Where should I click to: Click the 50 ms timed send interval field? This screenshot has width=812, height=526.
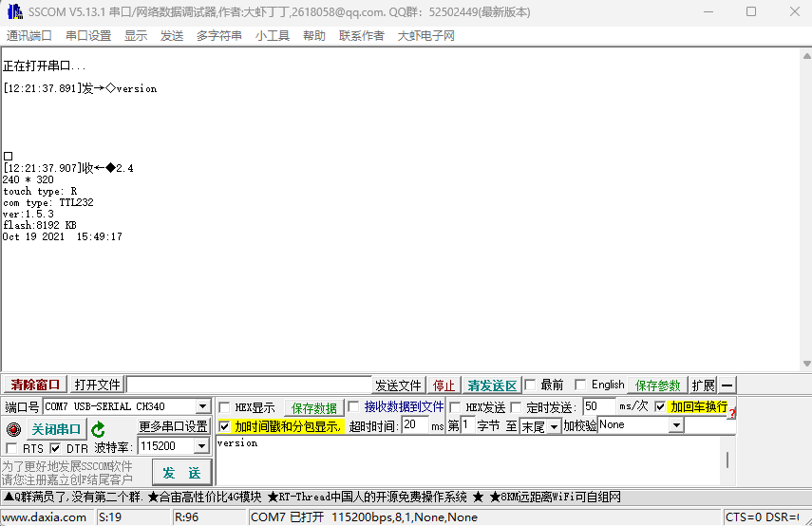(x=599, y=406)
